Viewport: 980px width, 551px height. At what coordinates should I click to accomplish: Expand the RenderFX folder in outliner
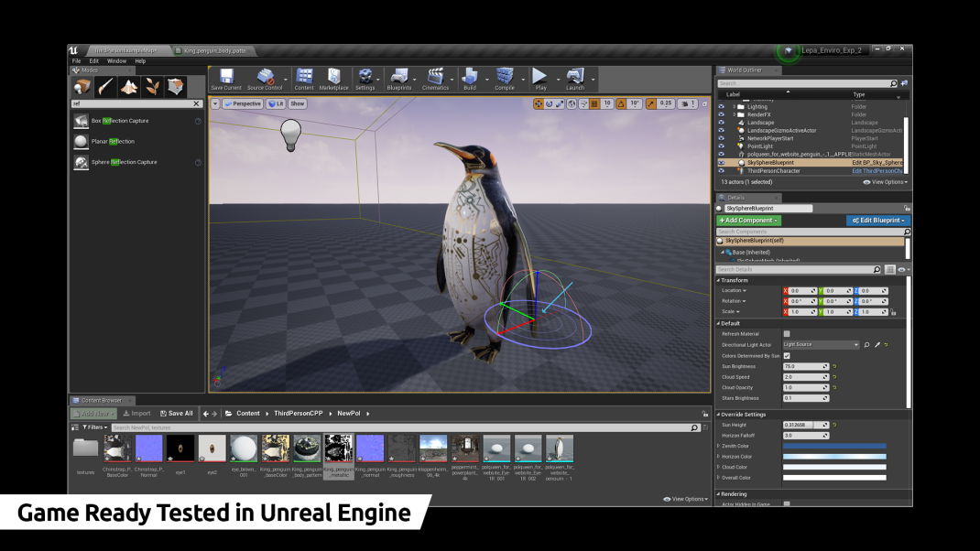pos(735,115)
